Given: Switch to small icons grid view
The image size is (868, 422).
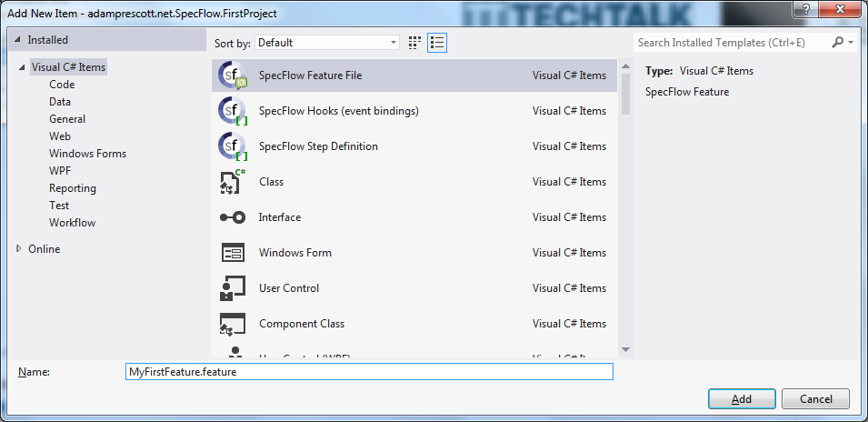Looking at the screenshot, I should pyautogui.click(x=415, y=43).
